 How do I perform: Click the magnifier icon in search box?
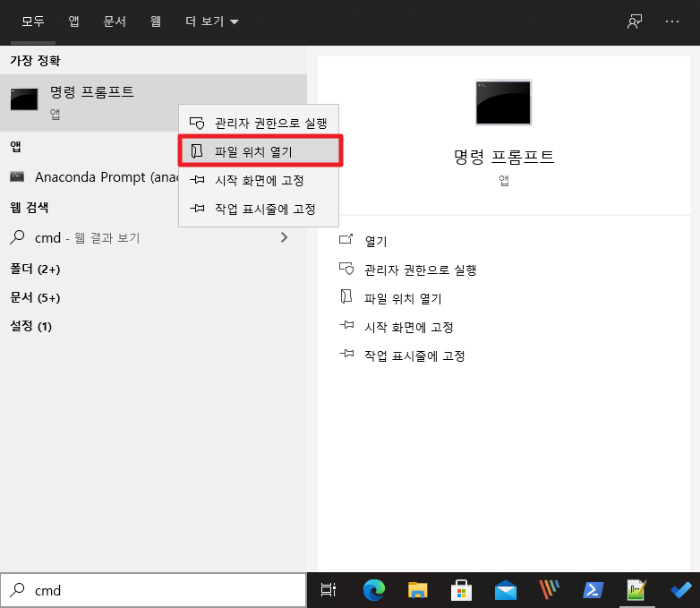click(x=17, y=590)
